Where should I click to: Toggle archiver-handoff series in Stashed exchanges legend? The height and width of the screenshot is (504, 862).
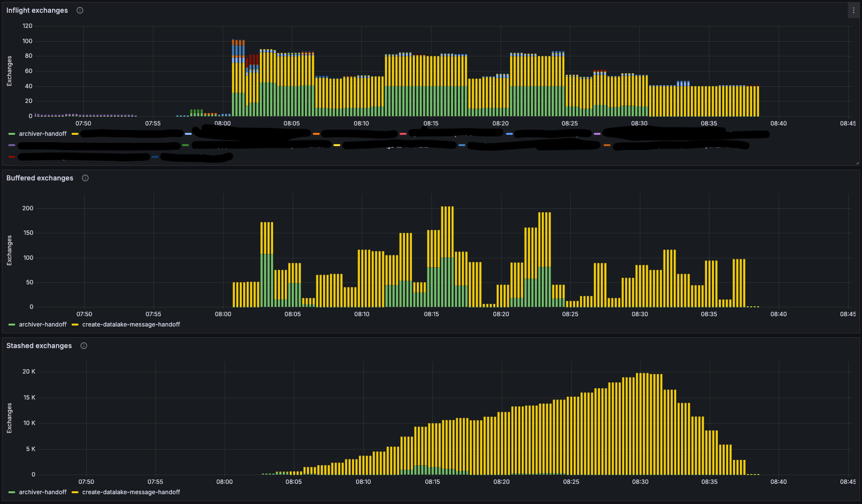[x=43, y=492]
